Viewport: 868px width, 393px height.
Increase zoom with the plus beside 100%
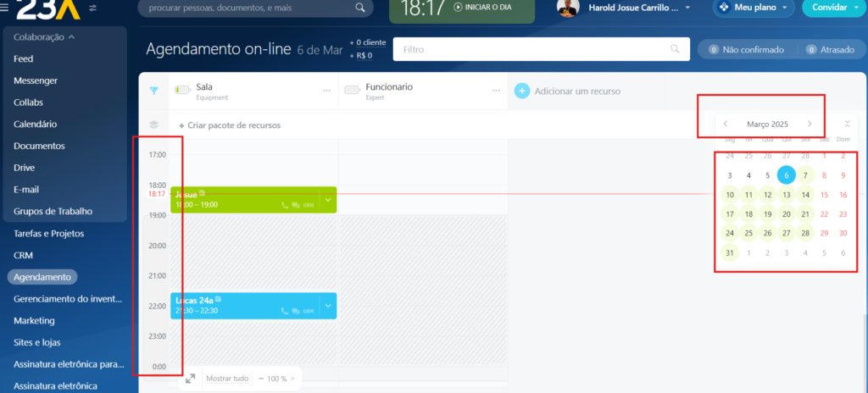293,379
